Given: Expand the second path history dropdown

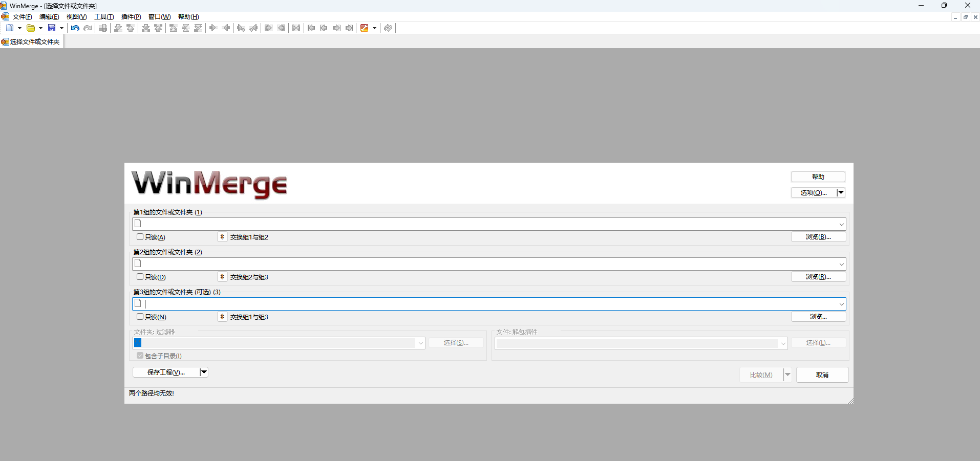Looking at the screenshot, I should [841, 264].
